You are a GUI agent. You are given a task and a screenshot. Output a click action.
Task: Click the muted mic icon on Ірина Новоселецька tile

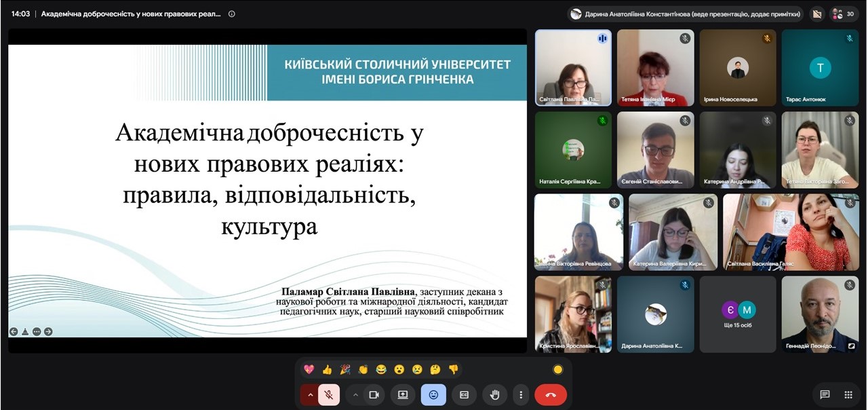pyautogui.click(x=767, y=39)
